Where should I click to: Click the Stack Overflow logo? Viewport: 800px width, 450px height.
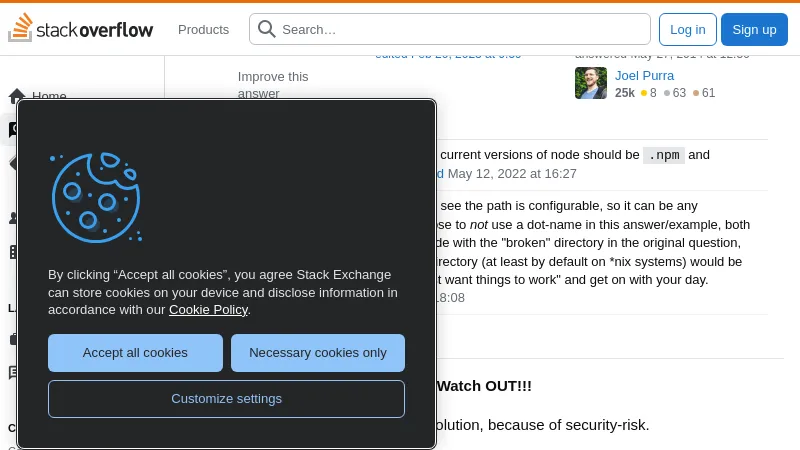(x=81, y=29)
